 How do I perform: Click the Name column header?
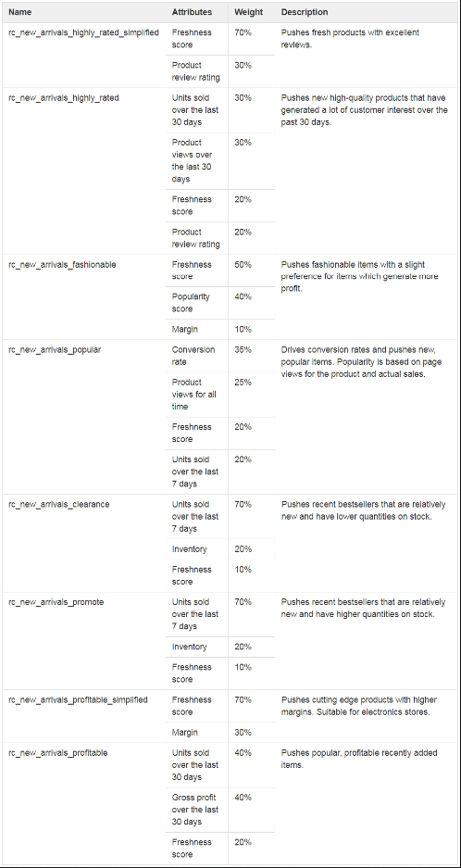20,12
